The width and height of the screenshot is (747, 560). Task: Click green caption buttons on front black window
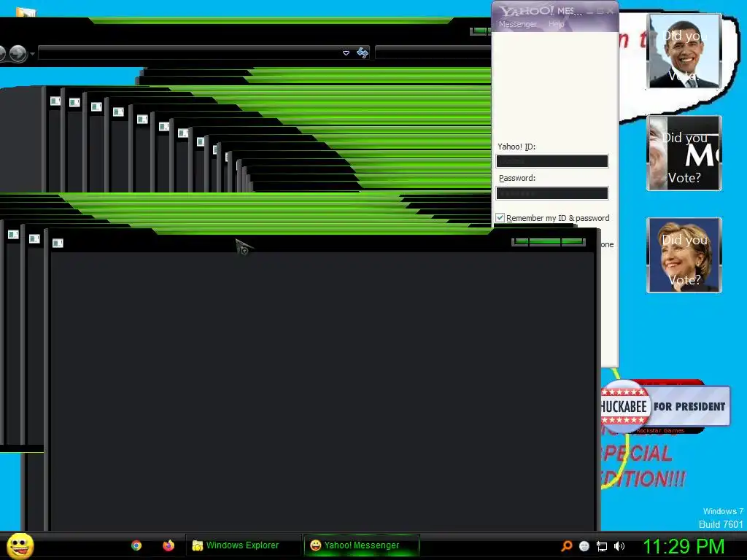pos(549,242)
